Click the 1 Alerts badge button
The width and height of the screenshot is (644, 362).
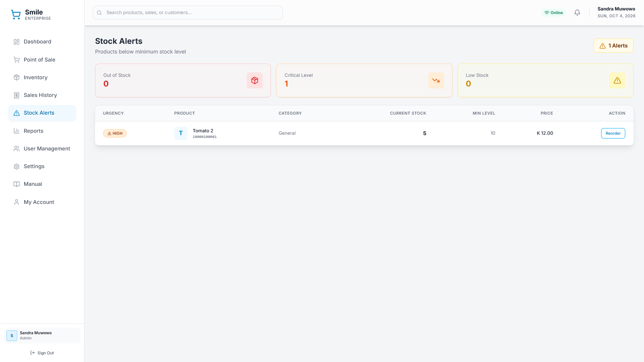(x=613, y=46)
